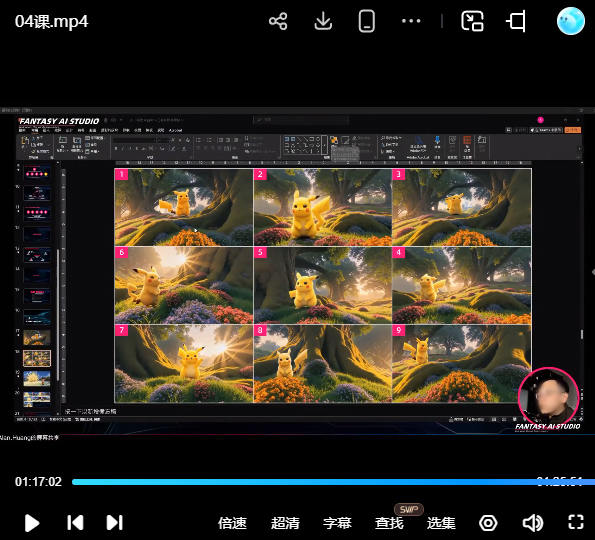Open the 倍速 playback speed menu
Image resolution: width=595 pixels, height=540 pixels.
point(232,523)
